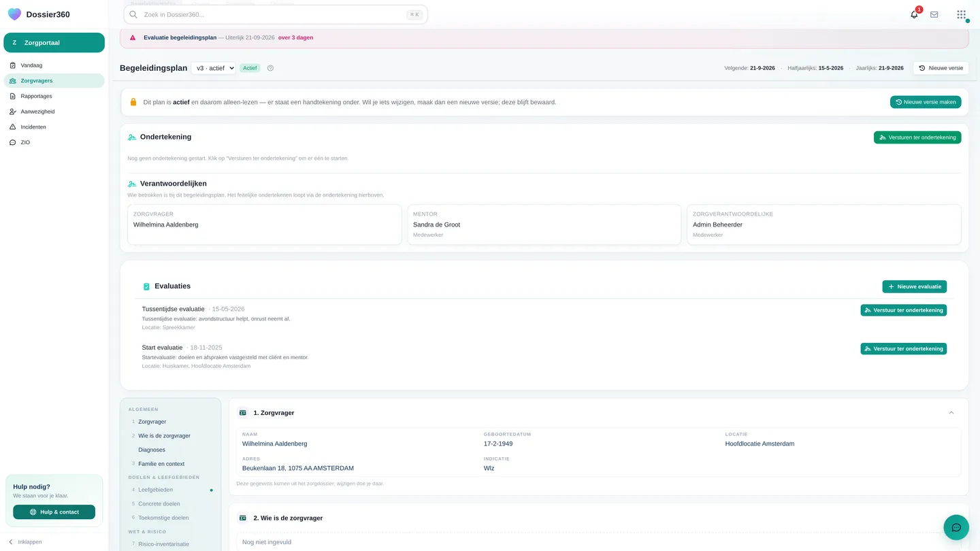
Task: Add a Nieuwe evaluatie
Action: pyautogui.click(x=914, y=287)
